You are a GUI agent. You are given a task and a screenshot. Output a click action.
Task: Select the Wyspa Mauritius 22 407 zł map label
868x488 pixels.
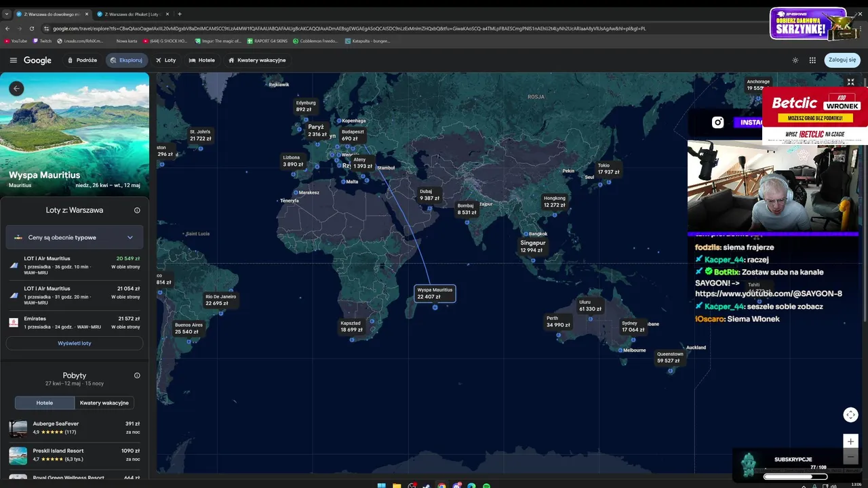click(435, 293)
